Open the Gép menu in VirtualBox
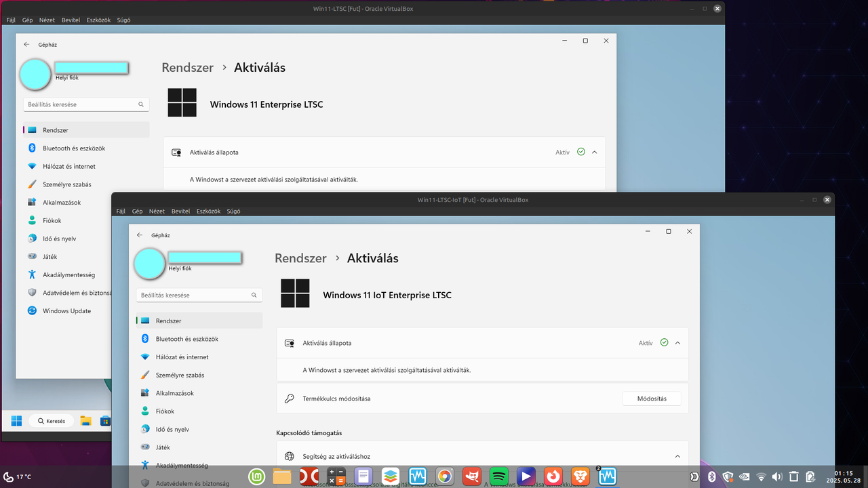This screenshot has width=868, height=488. point(137,211)
